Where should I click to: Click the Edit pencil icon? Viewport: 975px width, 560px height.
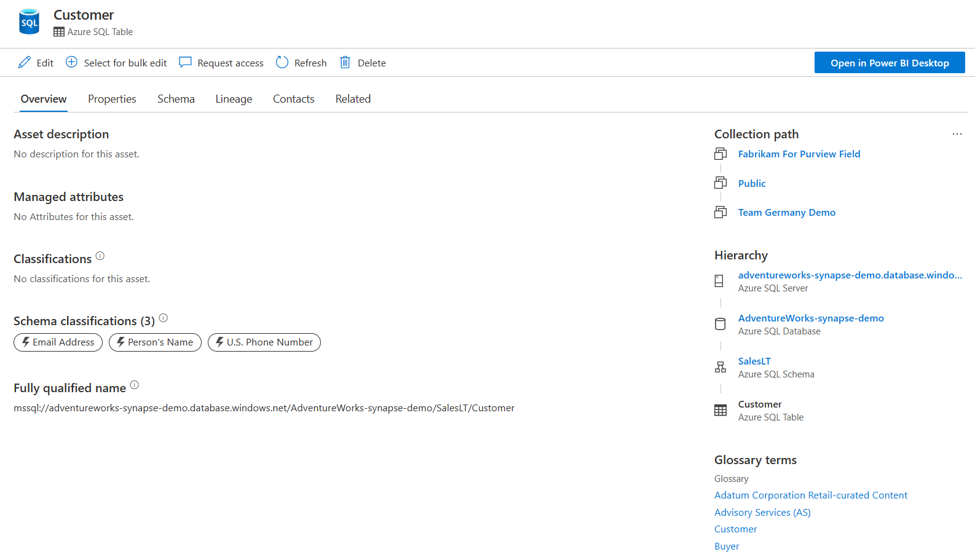(25, 62)
